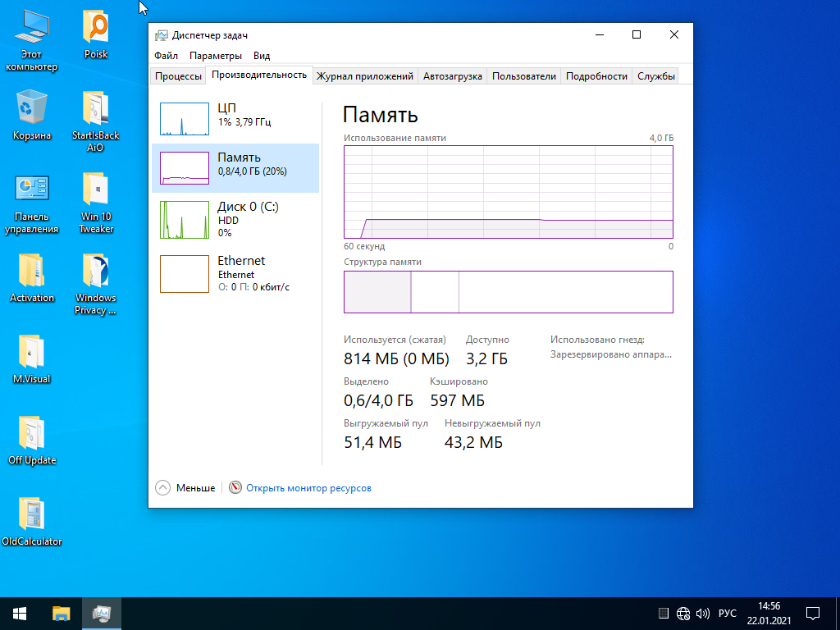Switch the РУС input language indicator
The width and height of the screenshot is (840, 630).
point(728,613)
